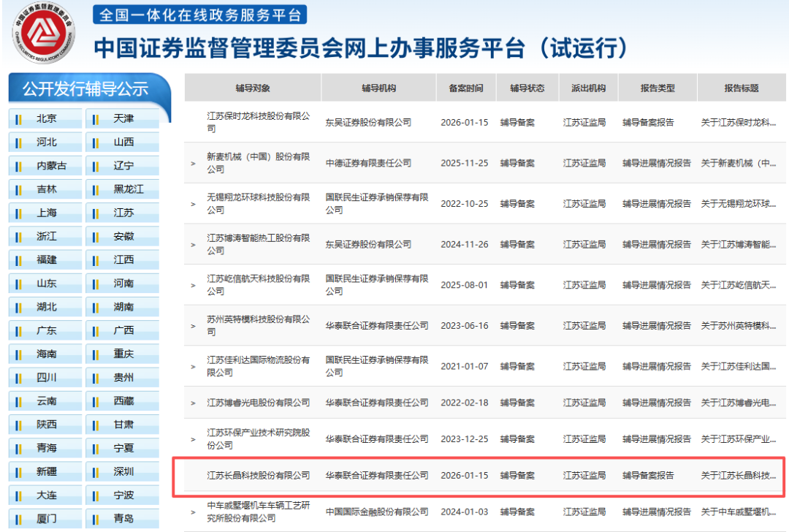This screenshot has height=532, width=789.
Task: Expand the 江苏屹信航天科技 row arrow
Action: coord(193,286)
